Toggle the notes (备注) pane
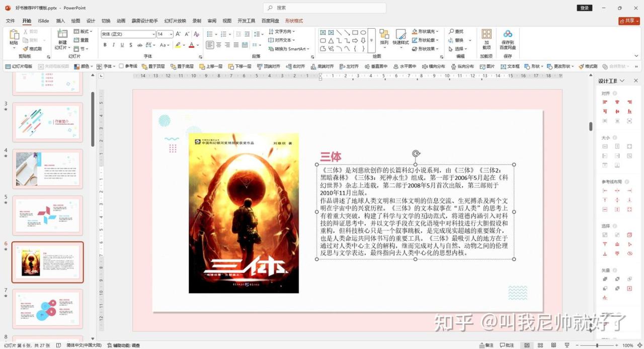 pyautogui.click(x=486, y=345)
